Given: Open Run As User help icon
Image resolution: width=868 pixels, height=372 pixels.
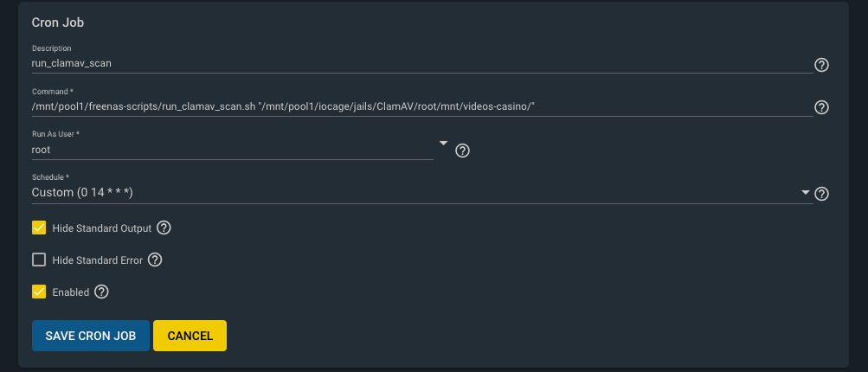Looking at the screenshot, I should [462, 151].
